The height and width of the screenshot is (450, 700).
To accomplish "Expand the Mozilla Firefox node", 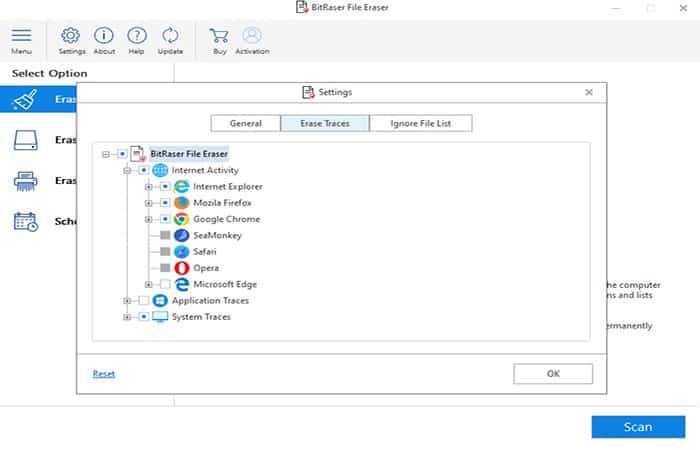I will [149, 203].
